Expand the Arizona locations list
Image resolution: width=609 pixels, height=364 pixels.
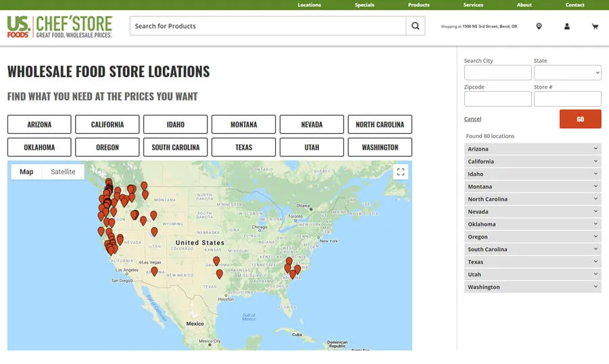(532, 149)
